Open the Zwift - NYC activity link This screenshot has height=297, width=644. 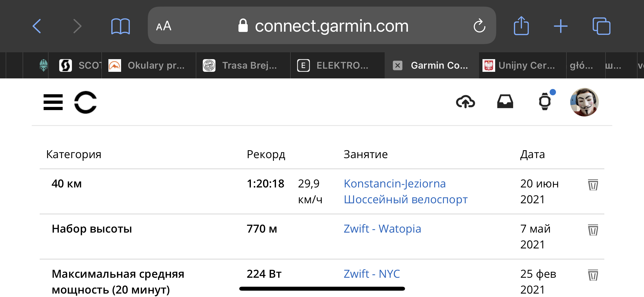372,274
